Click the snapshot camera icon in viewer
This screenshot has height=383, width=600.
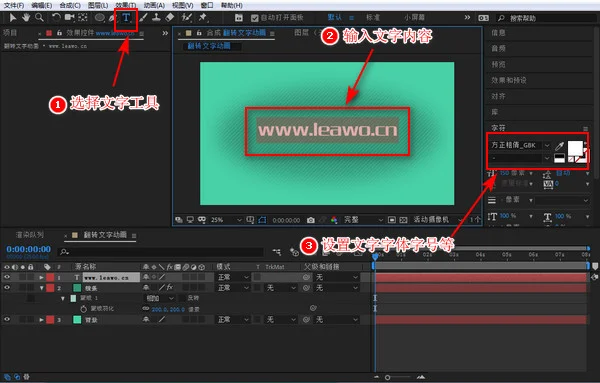tap(311, 220)
